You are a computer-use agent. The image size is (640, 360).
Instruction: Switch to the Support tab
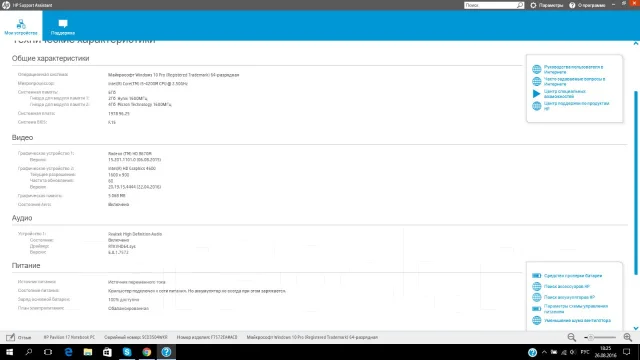(x=63, y=27)
